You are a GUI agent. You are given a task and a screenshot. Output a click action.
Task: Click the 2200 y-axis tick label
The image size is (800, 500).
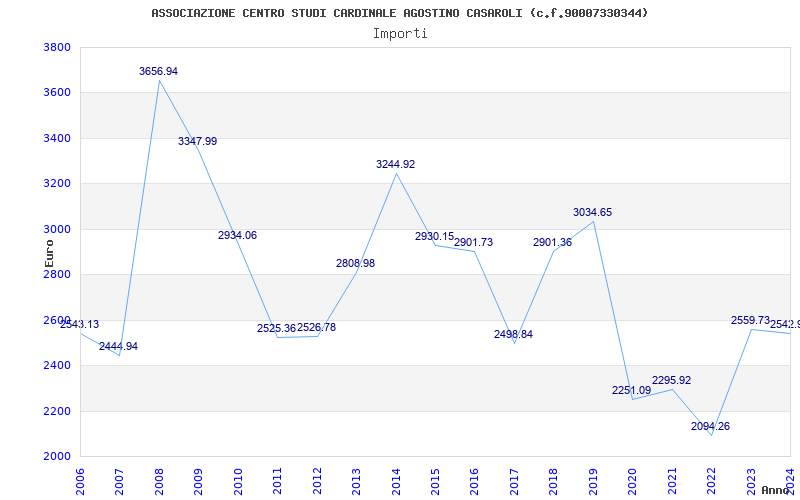coord(57,411)
